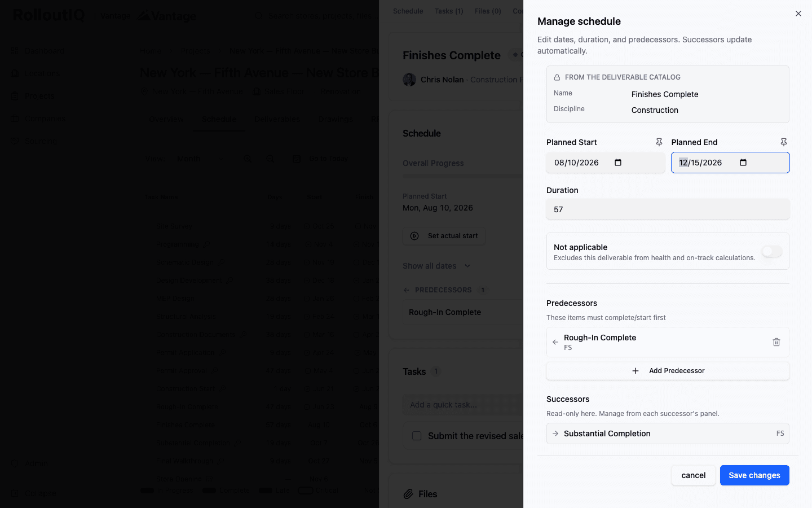Click the search magnifier icon in the header
812x508 pixels.
tap(259, 16)
